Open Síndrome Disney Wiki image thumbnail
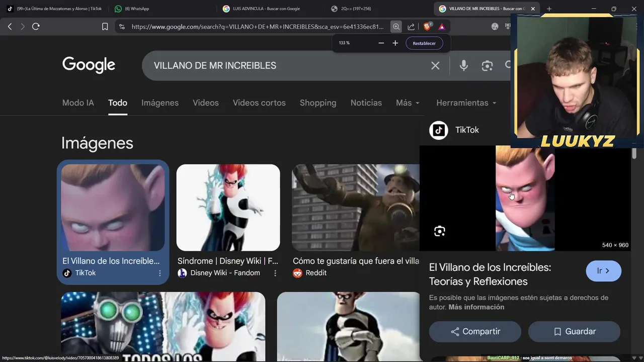This screenshot has width=644, height=362. coord(228,208)
